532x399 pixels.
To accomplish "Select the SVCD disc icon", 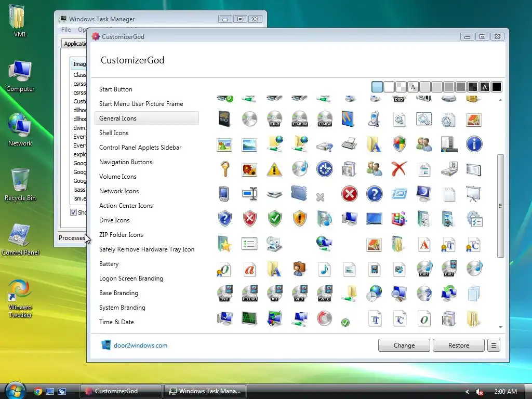I will [325, 294].
